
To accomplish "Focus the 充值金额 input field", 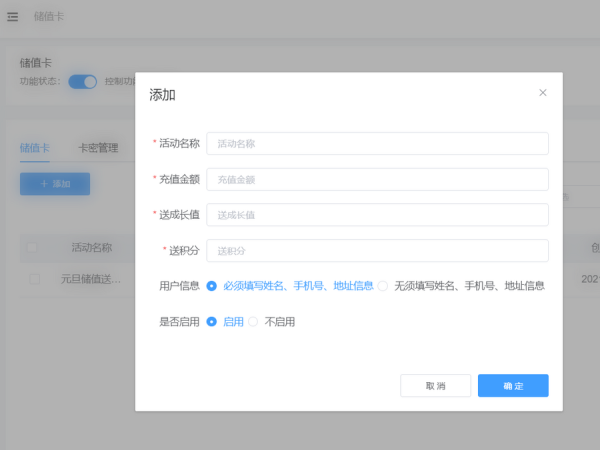I will [x=377, y=179].
